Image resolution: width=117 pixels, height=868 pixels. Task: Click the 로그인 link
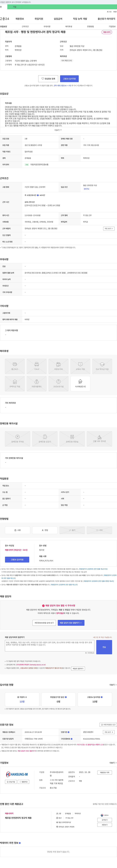(109, 12)
